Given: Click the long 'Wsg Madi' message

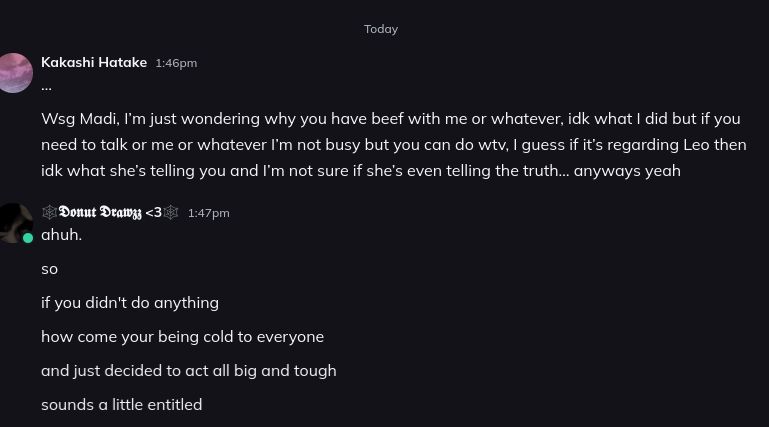Looking at the screenshot, I should pyautogui.click(x=390, y=144).
